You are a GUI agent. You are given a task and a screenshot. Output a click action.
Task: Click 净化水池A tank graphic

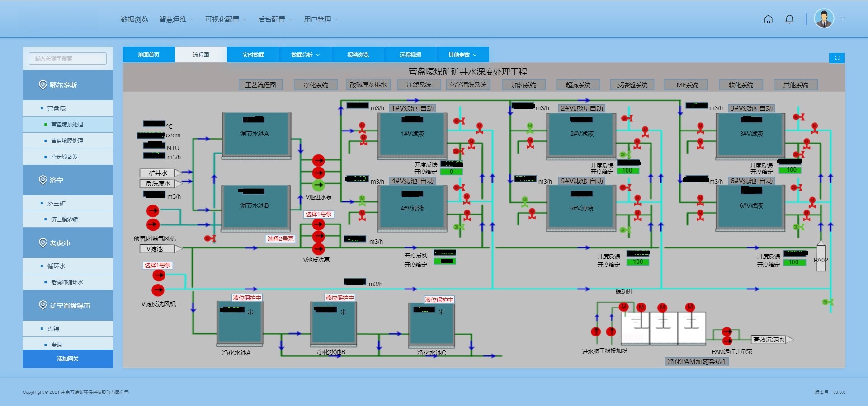click(240, 324)
